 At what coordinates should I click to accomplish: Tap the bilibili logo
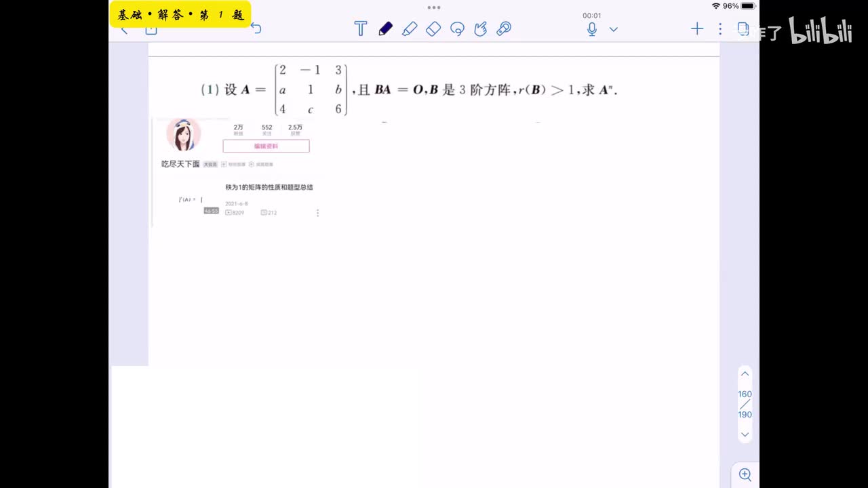click(x=821, y=30)
